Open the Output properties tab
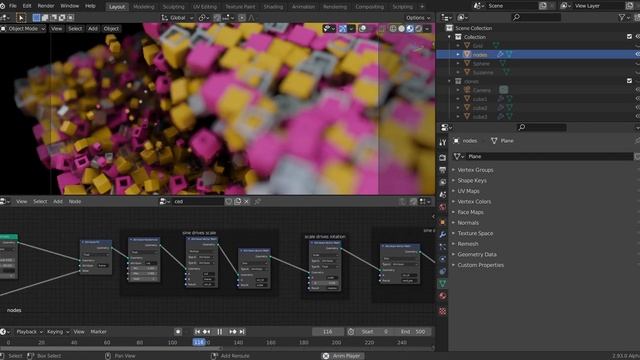 442,170
